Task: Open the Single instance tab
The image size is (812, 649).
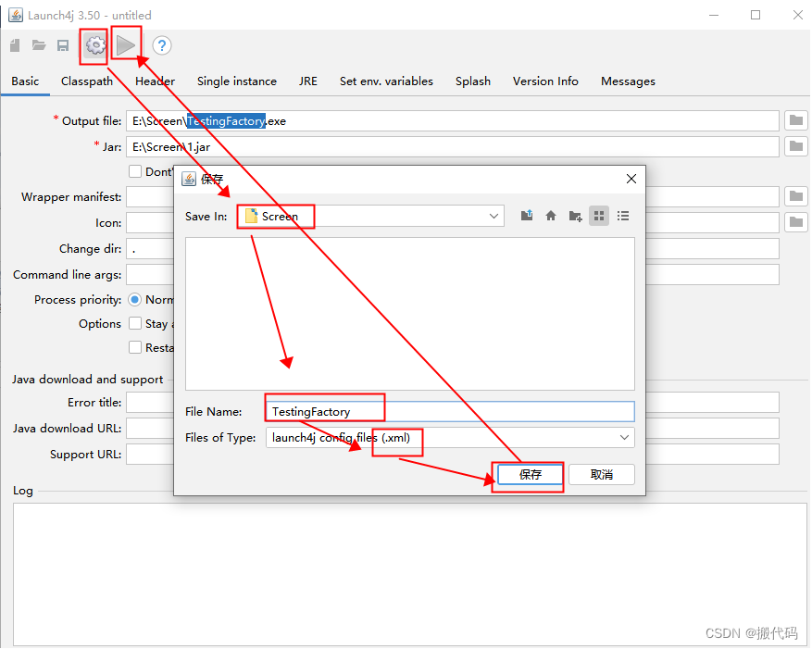Action: (x=237, y=81)
